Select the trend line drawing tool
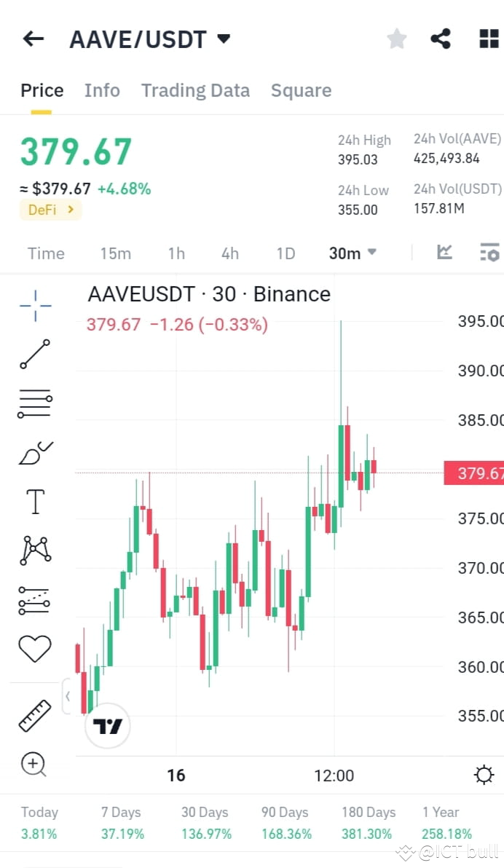Viewport: 504px width, 868px height. coord(34,355)
